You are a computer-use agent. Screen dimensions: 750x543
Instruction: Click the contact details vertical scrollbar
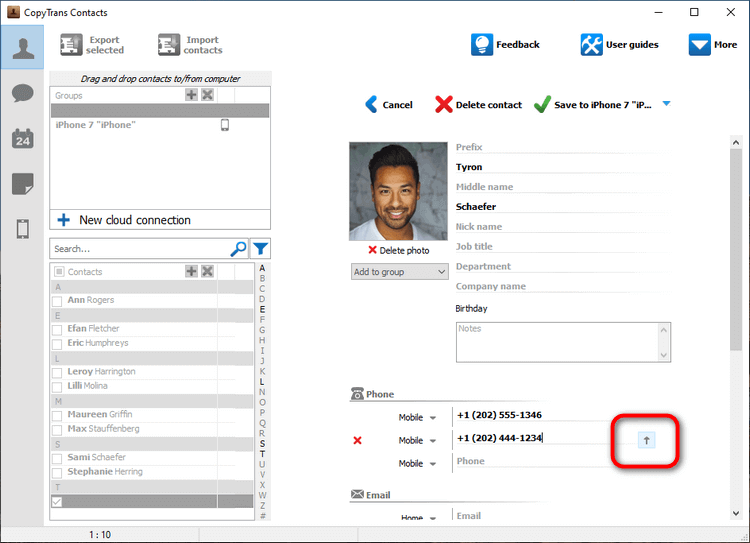736,249
